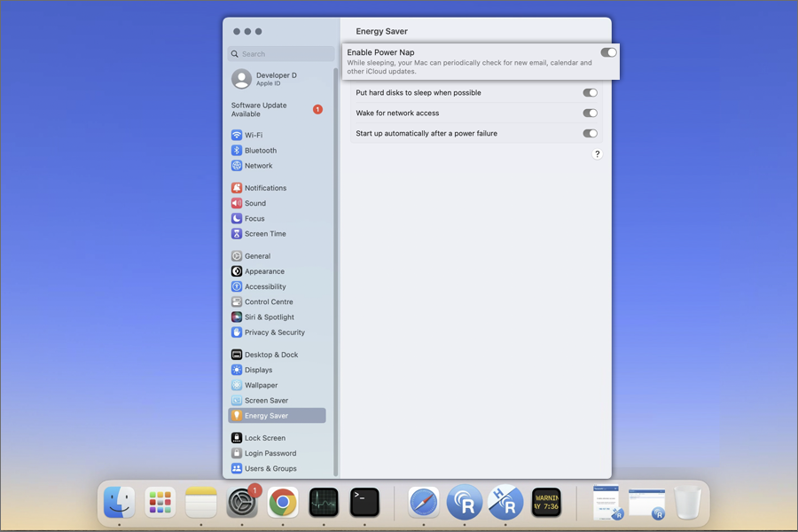Toggle the Enable Power Nap switch

coord(608,53)
